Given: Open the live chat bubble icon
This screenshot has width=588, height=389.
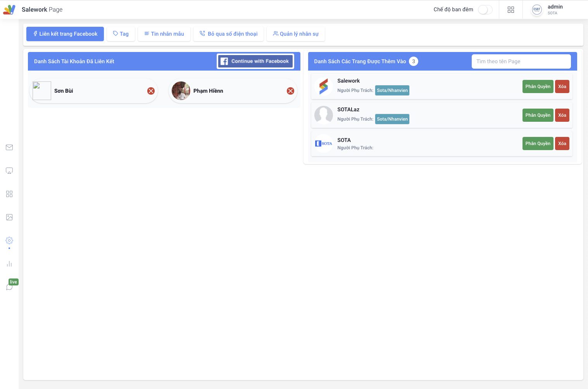Looking at the screenshot, I should coord(9,287).
